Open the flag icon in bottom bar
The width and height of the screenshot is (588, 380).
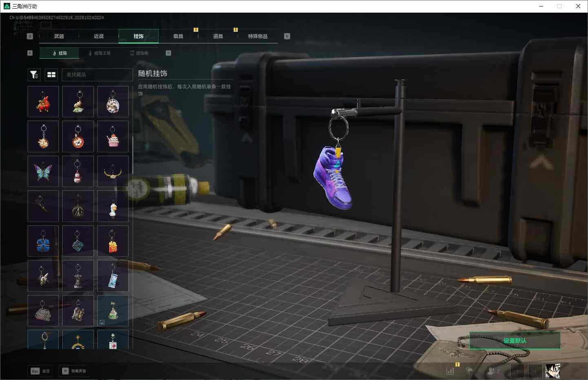tap(469, 371)
